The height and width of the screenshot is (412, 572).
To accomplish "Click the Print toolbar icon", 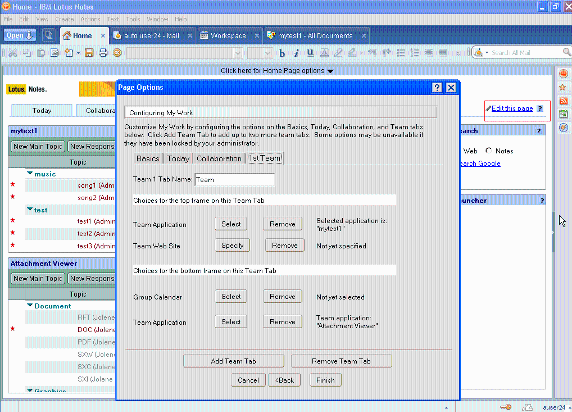I will tap(103, 53).
